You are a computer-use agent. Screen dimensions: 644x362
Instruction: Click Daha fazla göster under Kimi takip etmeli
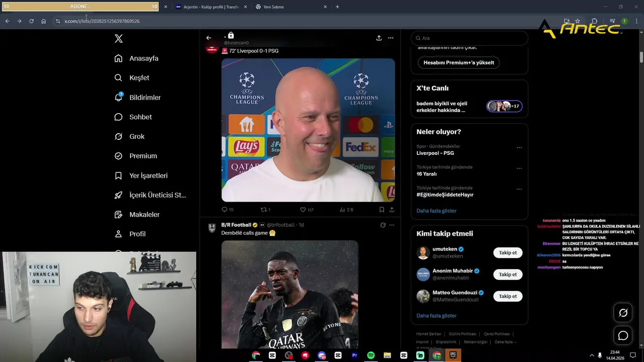click(436, 316)
